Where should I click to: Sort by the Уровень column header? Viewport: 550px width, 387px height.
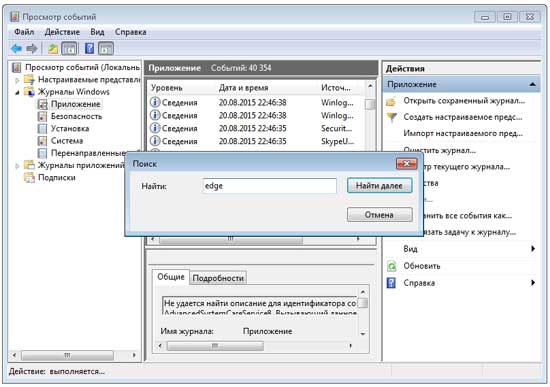click(x=167, y=88)
